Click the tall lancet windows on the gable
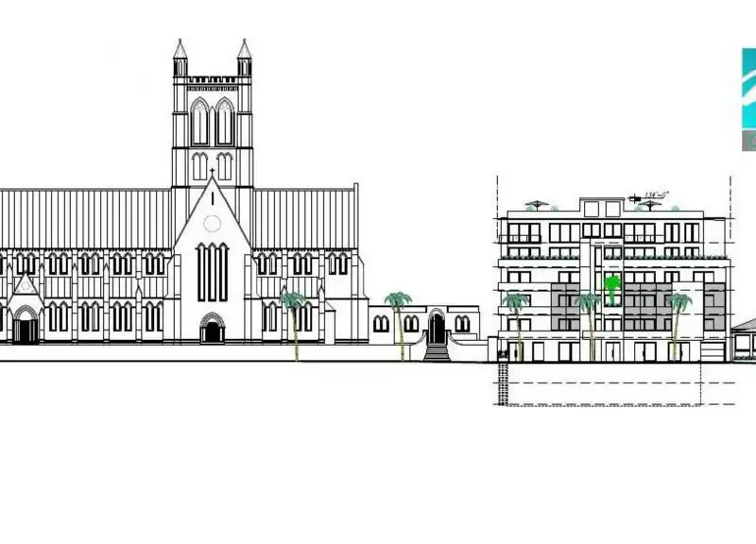 click(x=213, y=272)
